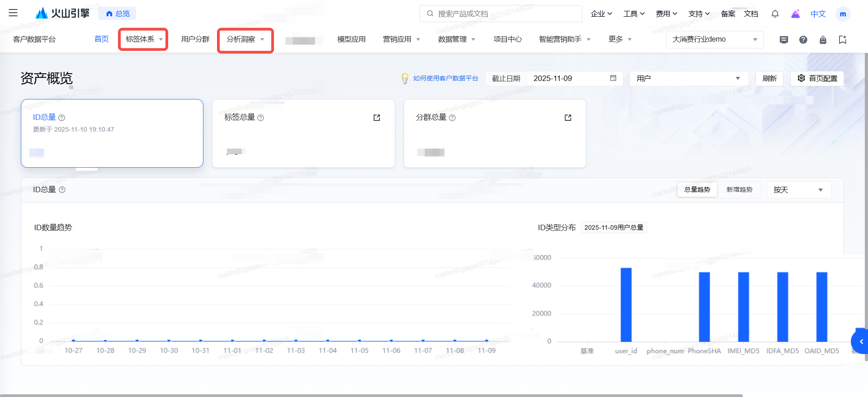Click the notification bell icon
868x397 pixels.
[775, 14]
